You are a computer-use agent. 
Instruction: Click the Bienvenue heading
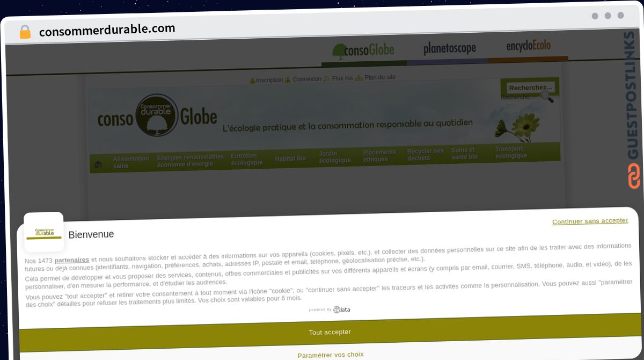pyautogui.click(x=91, y=234)
